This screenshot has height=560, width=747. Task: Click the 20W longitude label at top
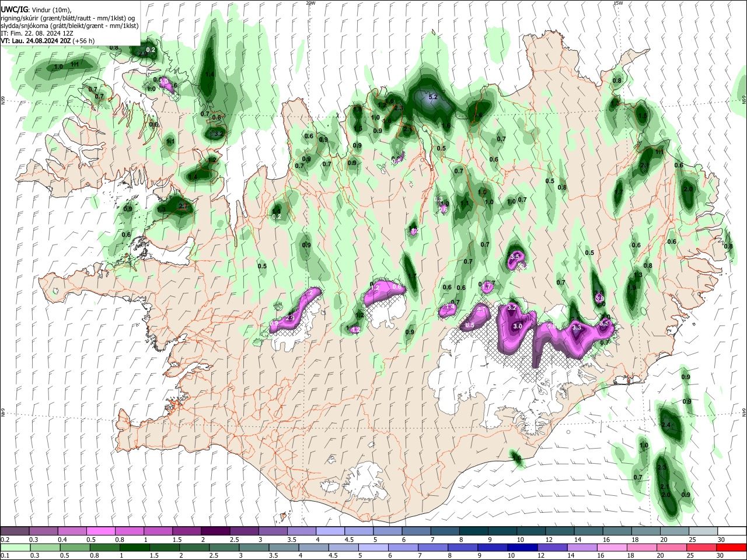pos(310,3)
